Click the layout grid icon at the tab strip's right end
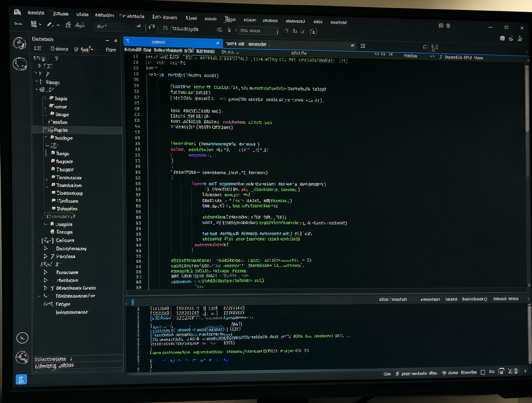The width and height of the screenshot is (532, 403). point(434,48)
